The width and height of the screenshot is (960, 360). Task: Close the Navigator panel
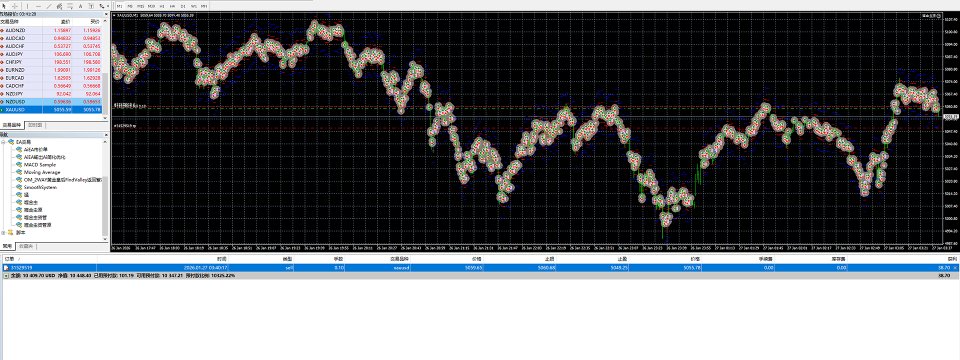click(106, 134)
